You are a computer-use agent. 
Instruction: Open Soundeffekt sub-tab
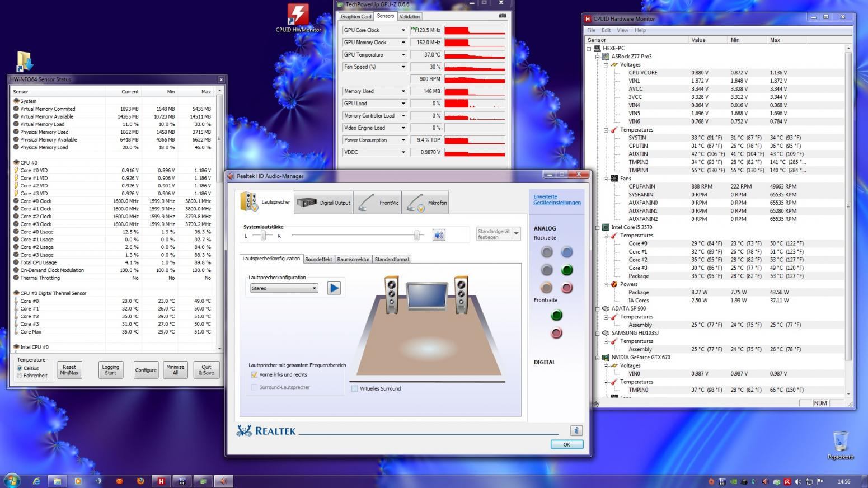318,259
